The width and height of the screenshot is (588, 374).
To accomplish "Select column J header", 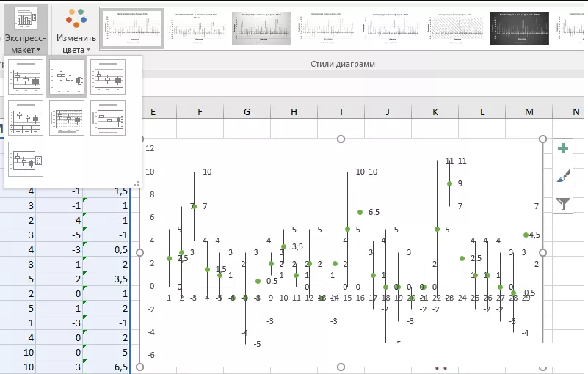I will (x=388, y=111).
